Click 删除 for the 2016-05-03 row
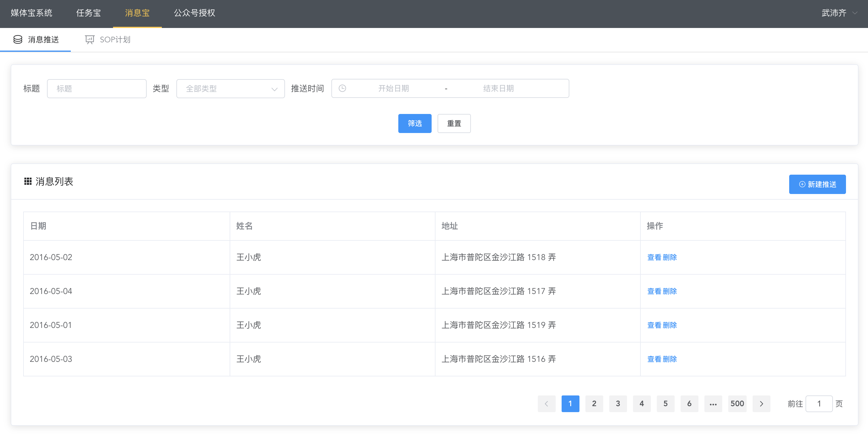 pyautogui.click(x=670, y=359)
